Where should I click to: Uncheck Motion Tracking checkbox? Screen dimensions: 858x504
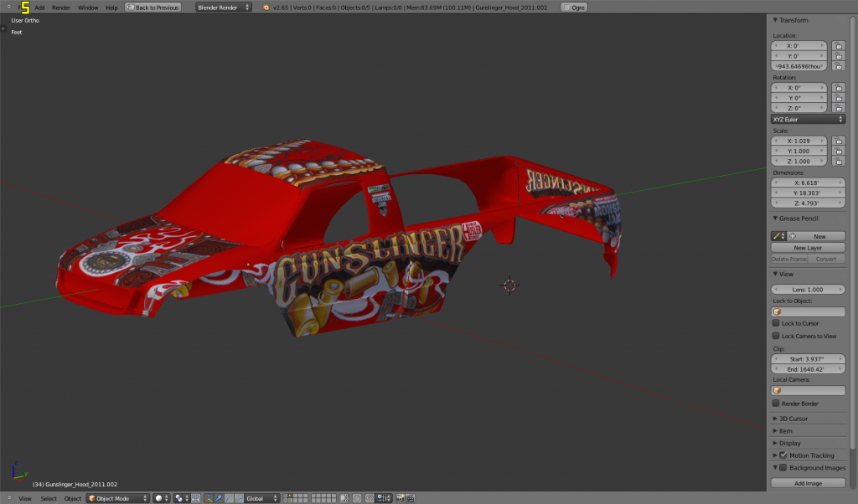coord(783,455)
